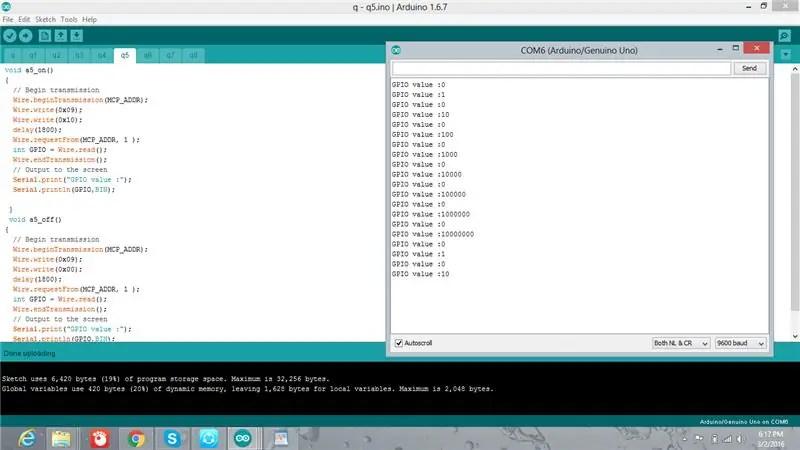This screenshot has width=800, height=450.
Task: Open File Explorer from the taskbar
Action: [x=61, y=439]
